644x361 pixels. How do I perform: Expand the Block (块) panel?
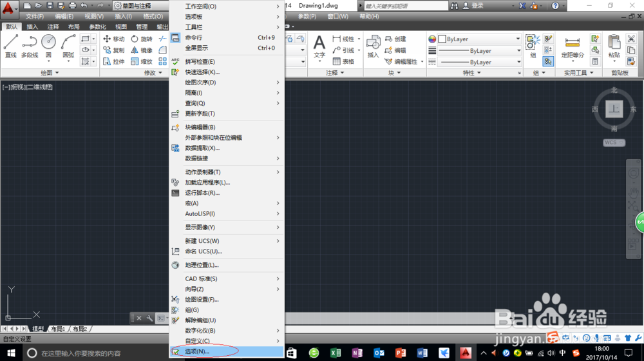[394, 73]
